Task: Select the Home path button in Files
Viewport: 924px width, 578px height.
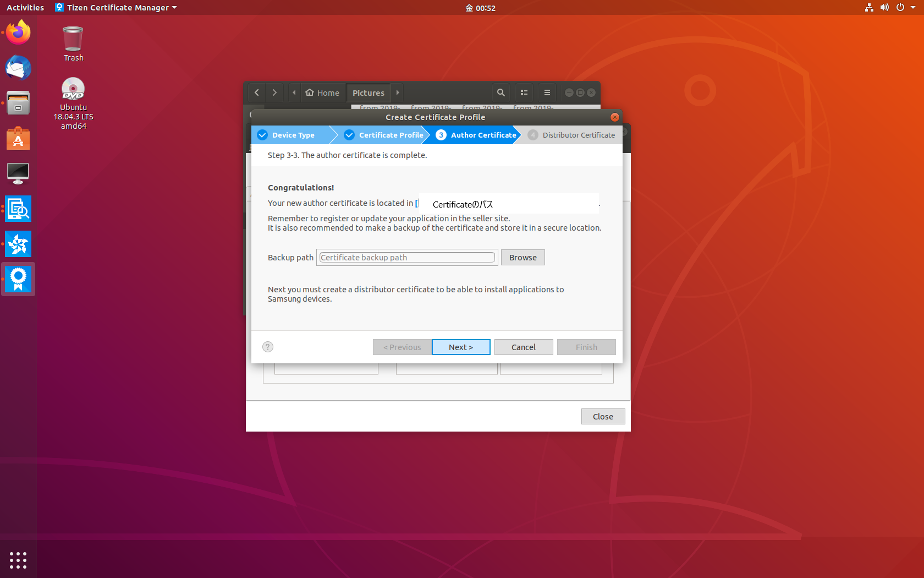Action: click(323, 92)
